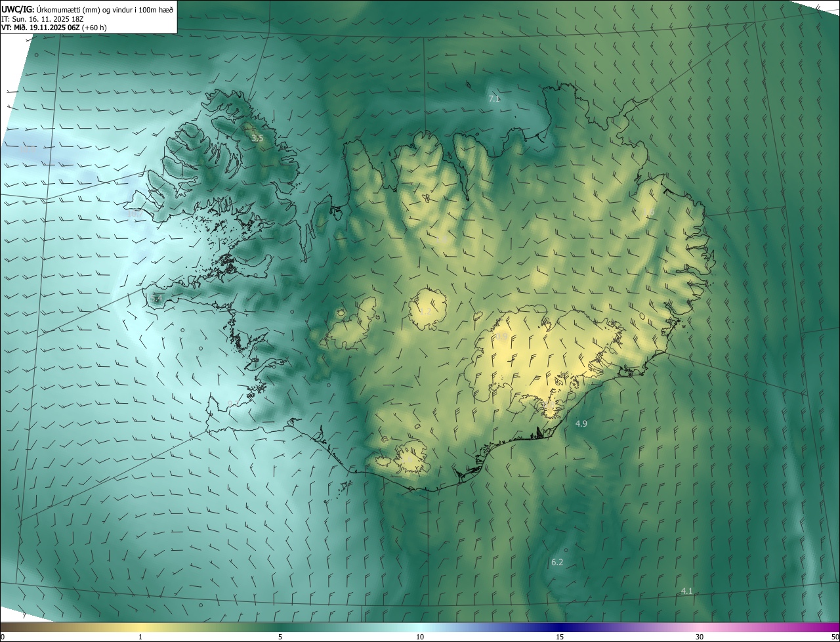
Task: Click the 'VT: Mið. 19.11.2025 06Z' valid time line
Action: [54, 28]
